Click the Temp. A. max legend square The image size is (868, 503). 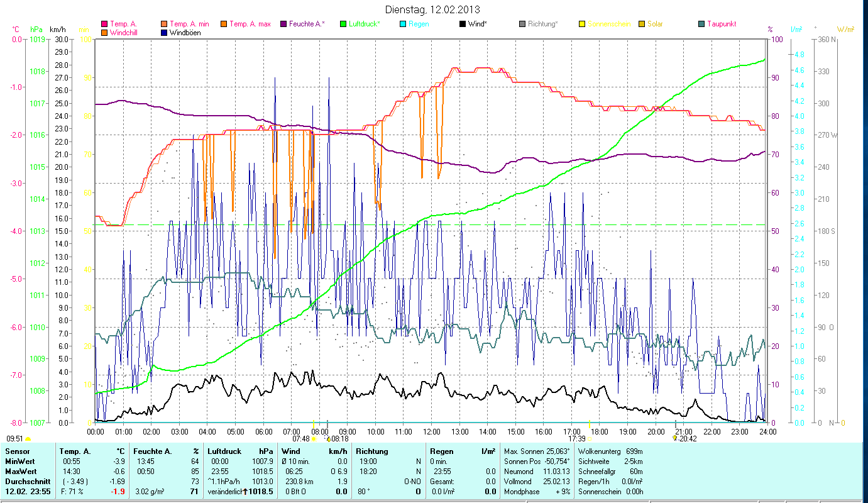click(223, 25)
